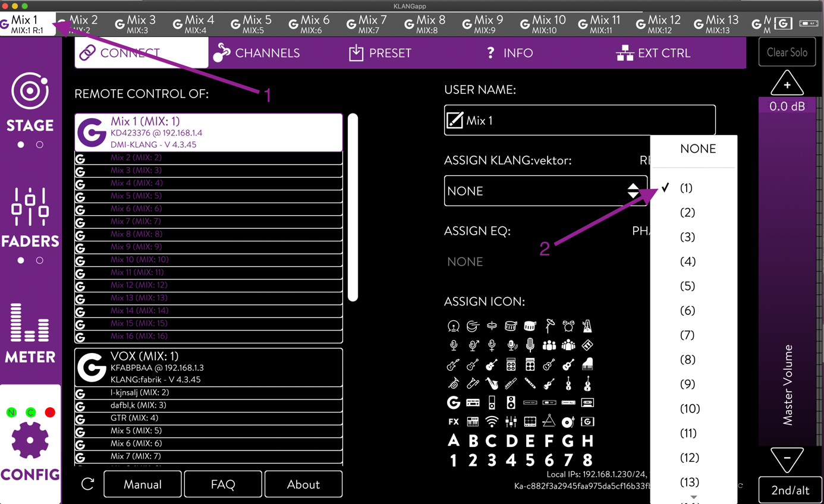This screenshot has width=824, height=504.
Task: Open the METER view from the sidebar
Action: (30, 333)
